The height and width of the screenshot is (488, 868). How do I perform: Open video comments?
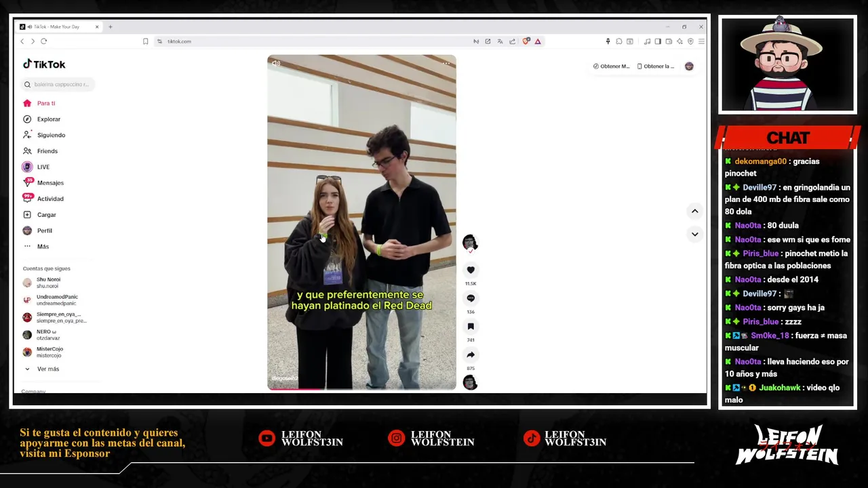[x=471, y=298]
